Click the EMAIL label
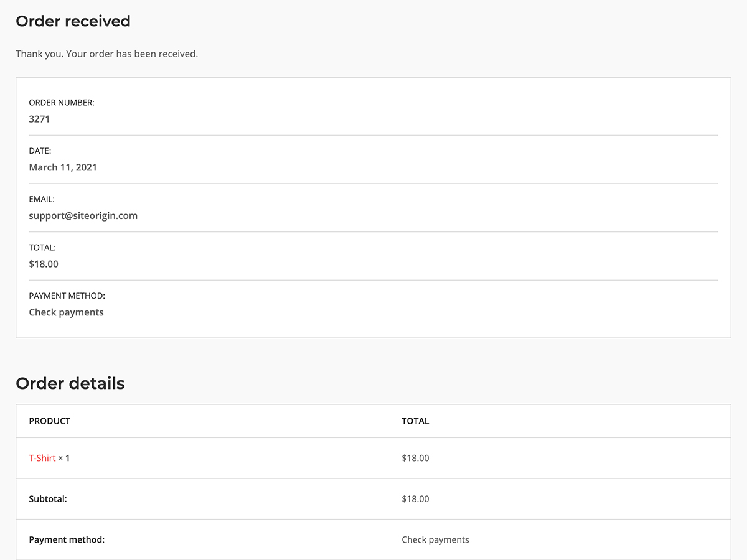Viewport: 747px width, 560px height. tap(42, 199)
